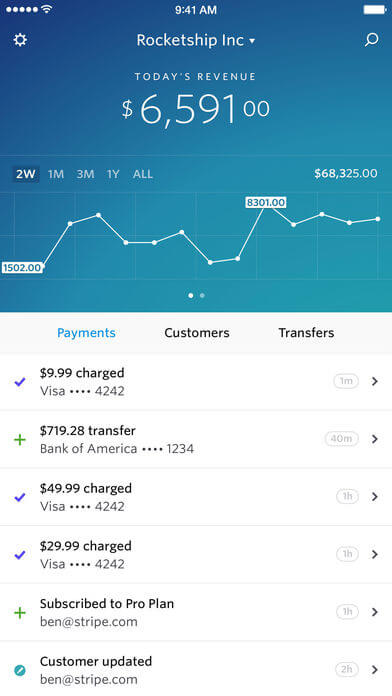Switch chart to 1Y range
Viewport: 392px width, 696px height.
pyautogui.click(x=113, y=174)
